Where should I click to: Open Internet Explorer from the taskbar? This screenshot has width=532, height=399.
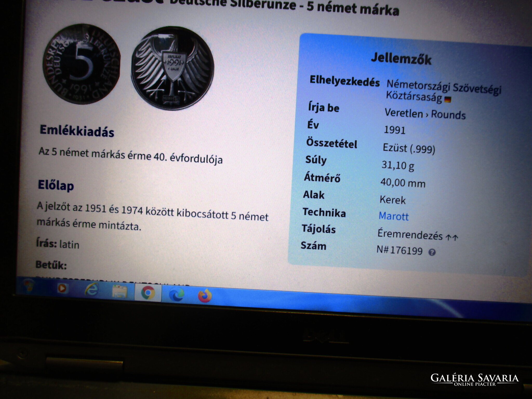click(91, 290)
